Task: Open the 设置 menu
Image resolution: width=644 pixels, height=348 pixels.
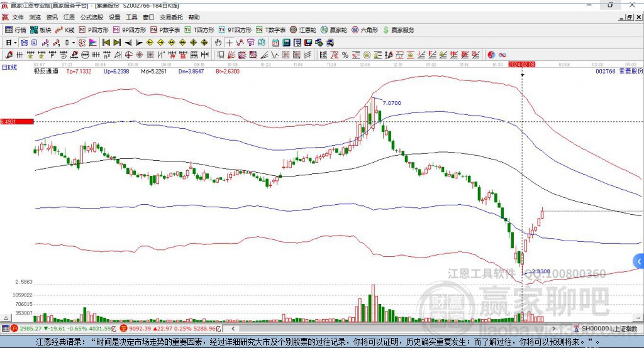Action: coord(114,17)
